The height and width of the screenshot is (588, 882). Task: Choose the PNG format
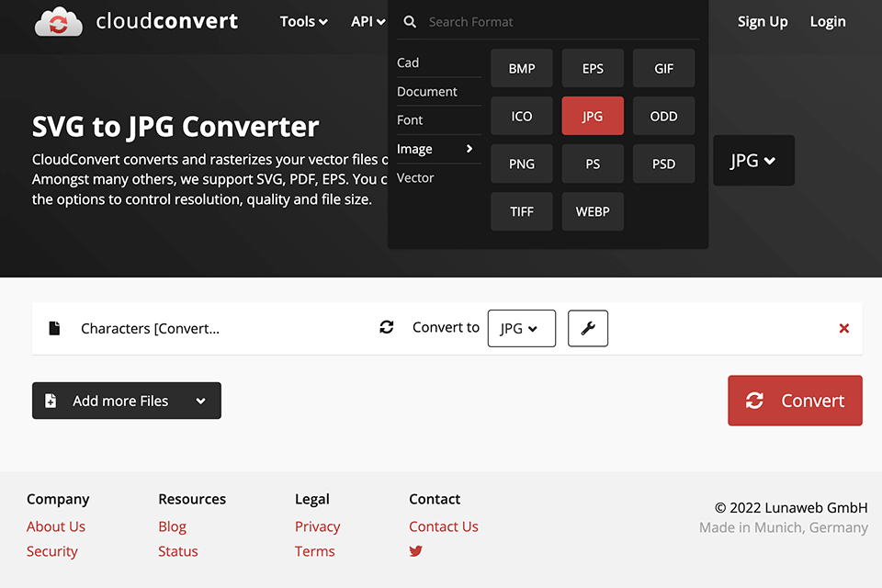click(522, 164)
